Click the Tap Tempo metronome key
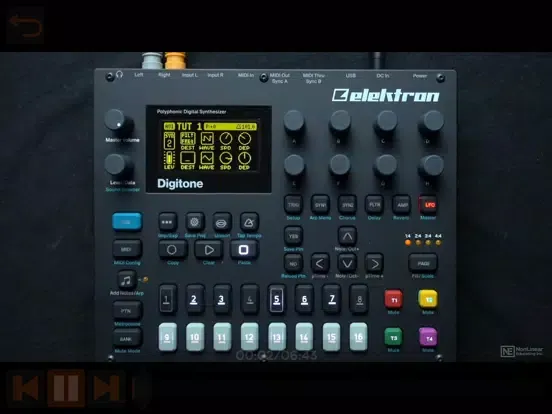The width and height of the screenshot is (552, 414). tap(249, 222)
